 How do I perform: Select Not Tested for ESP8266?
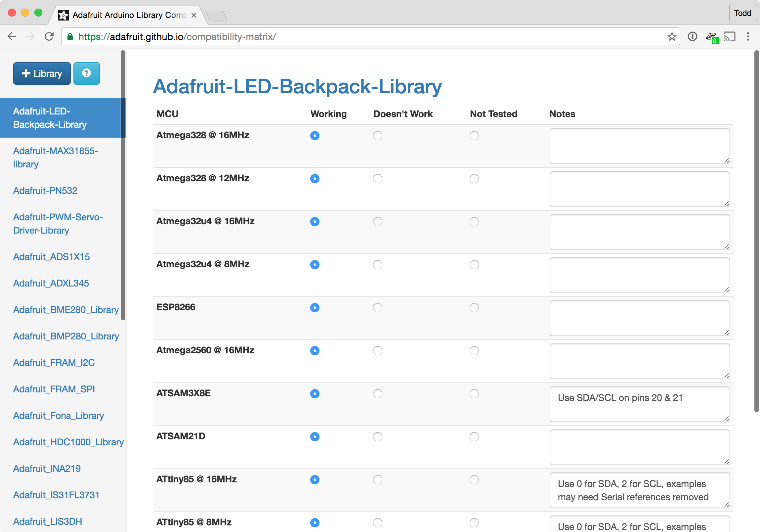pos(474,308)
